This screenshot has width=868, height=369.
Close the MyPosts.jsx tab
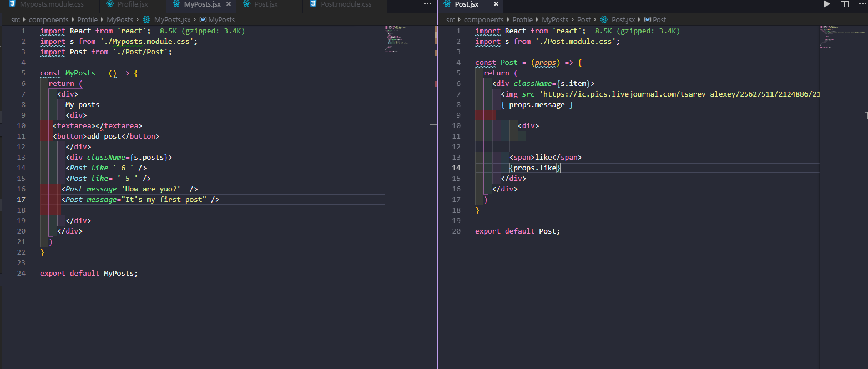228,4
